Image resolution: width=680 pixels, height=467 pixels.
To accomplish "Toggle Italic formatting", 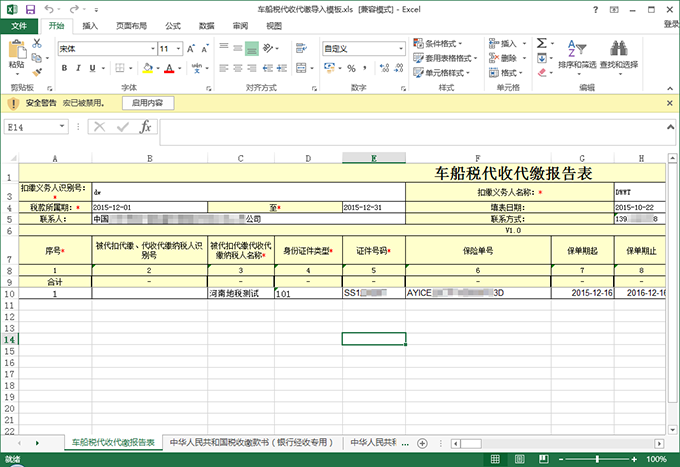I will click(80, 68).
